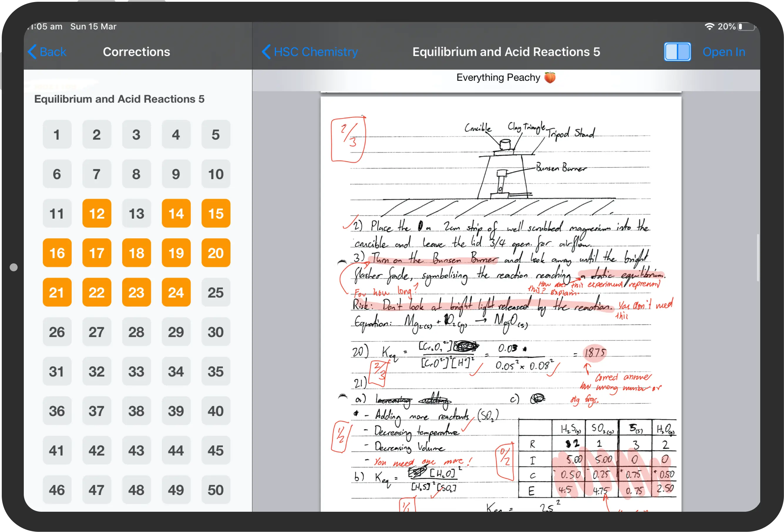Open question 25 from the grid
The height and width of the screenshot is (532, 784).
[x=216, y=292]
